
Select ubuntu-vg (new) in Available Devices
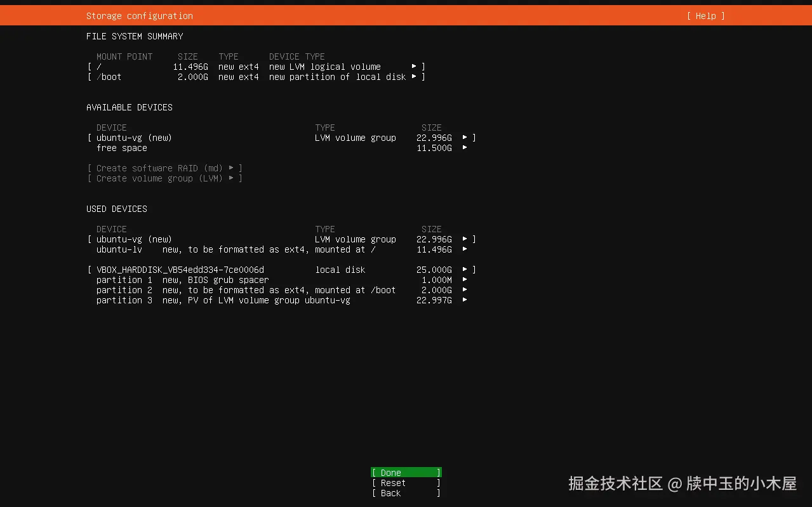click(x=282, y=138)
